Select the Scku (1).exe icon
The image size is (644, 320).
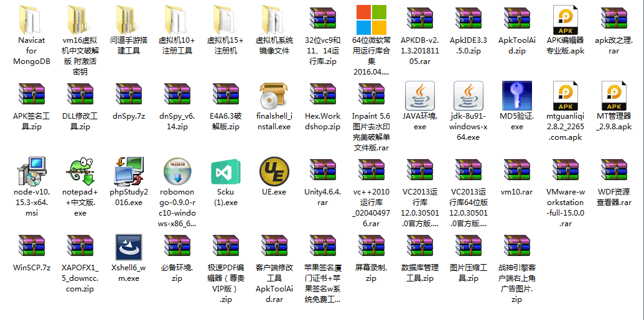click(x=226, y=172)
